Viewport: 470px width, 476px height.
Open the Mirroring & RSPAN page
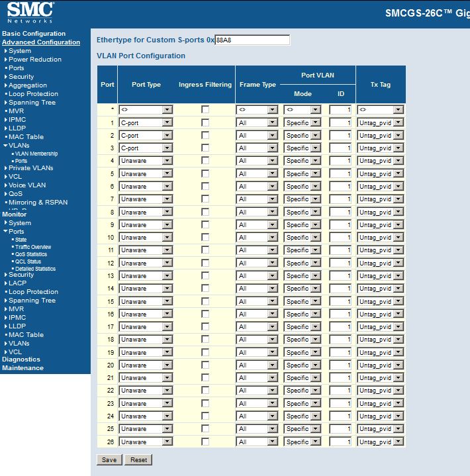pyautogui.click(x=38, y=203)
